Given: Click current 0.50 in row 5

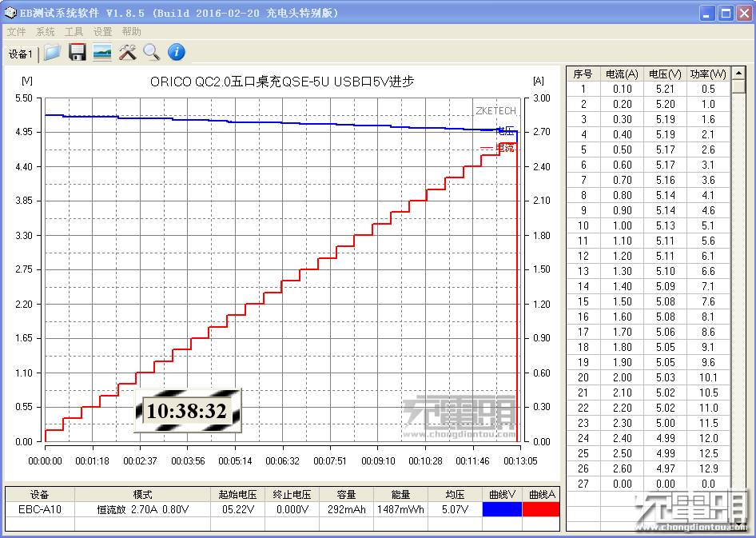Looking at the screenshot, I should [x=623, y=149].
